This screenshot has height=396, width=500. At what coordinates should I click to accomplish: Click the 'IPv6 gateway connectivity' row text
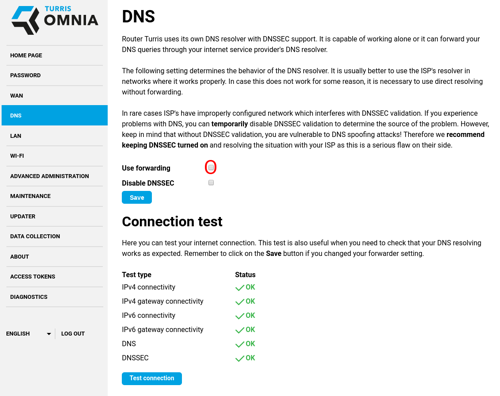[162, 330]
